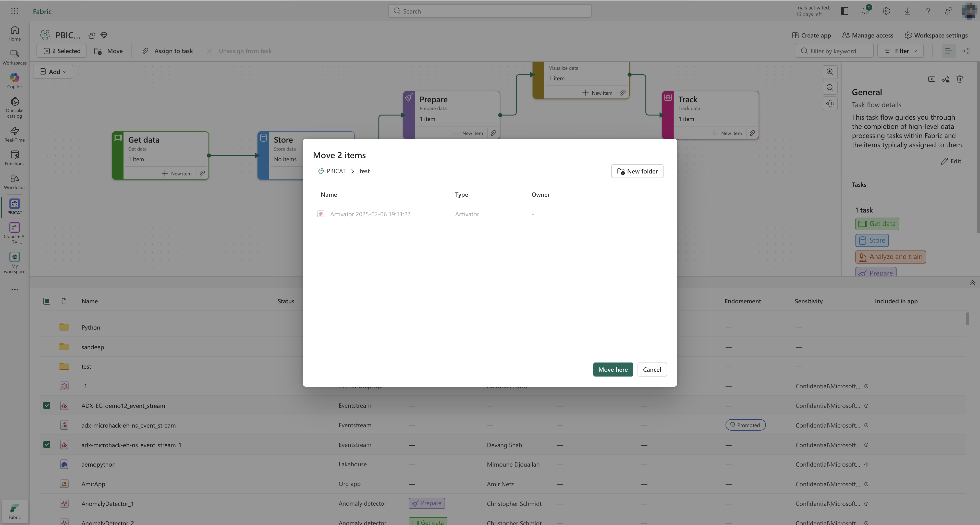This screenshot has height=525, width=980.
Task: Open OneLake catalog in the sidebar
Action: pyautogui.click(x=15, y=108)
